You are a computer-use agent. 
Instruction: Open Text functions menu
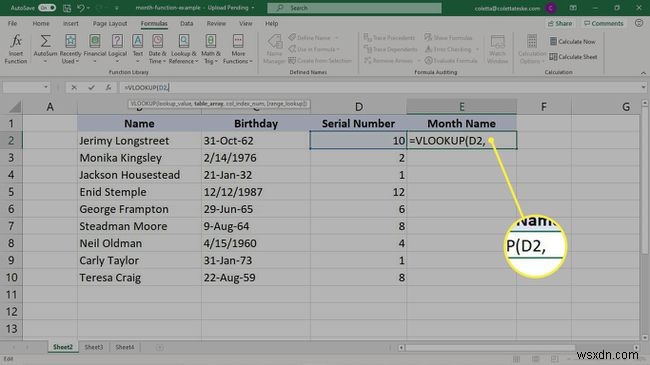pos(138,49)
